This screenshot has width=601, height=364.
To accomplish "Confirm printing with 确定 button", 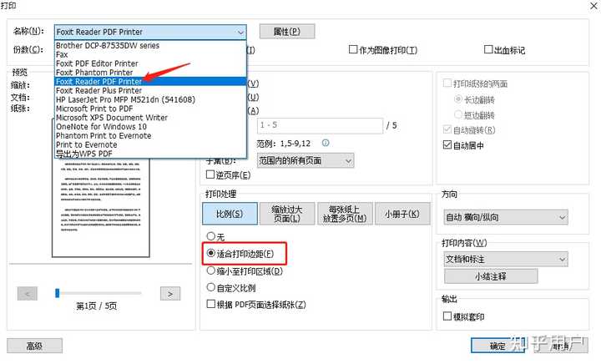I will click(x=497, y=346).
